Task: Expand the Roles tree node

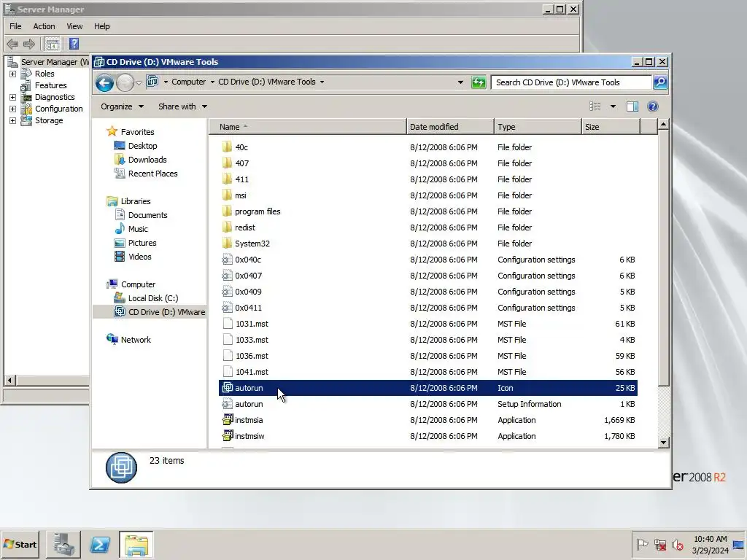Action: click(x=13, y=74)
